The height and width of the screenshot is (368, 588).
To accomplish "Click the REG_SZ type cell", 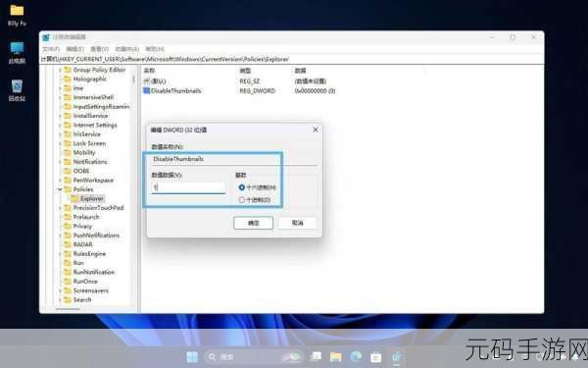I will (249, 81).
